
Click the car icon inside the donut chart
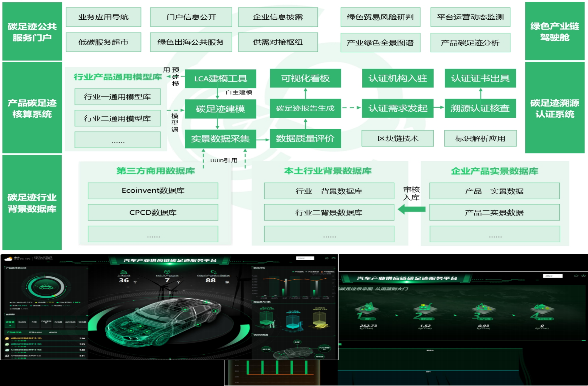[46, 287]
